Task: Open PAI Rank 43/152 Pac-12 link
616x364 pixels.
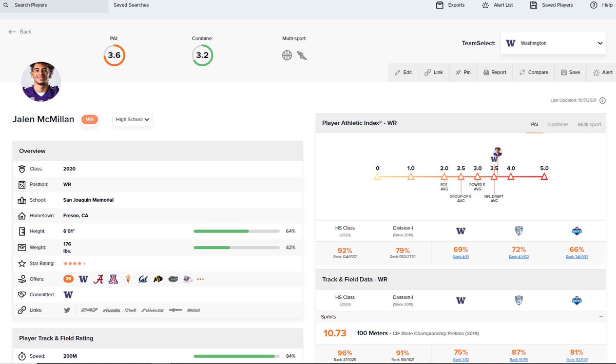Action: point(519,257)
